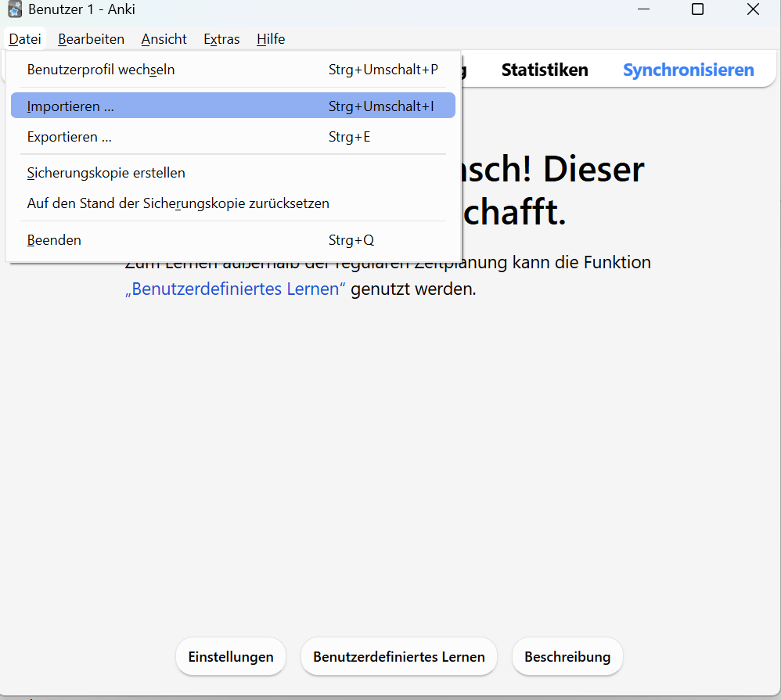Screen dimensions: 781x700
Task: Click the Synchronisieren tab
Action: [x=689, y=70]
